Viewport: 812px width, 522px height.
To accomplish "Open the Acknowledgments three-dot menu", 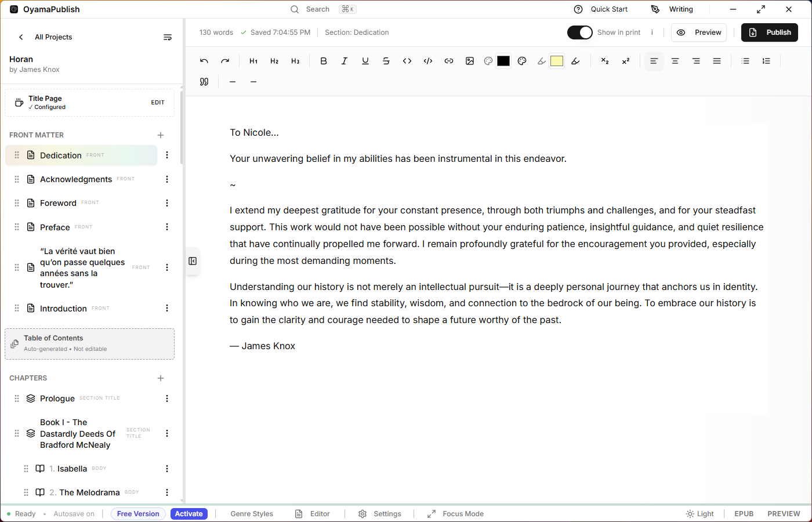I will tap(167, 179).
